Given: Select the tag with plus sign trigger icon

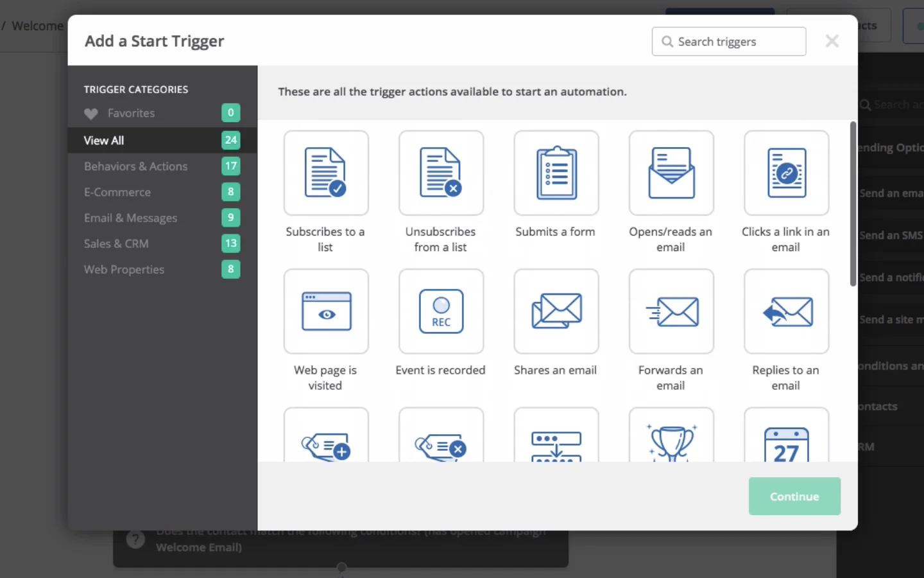Looking at the screenshot, I should 326,435.
